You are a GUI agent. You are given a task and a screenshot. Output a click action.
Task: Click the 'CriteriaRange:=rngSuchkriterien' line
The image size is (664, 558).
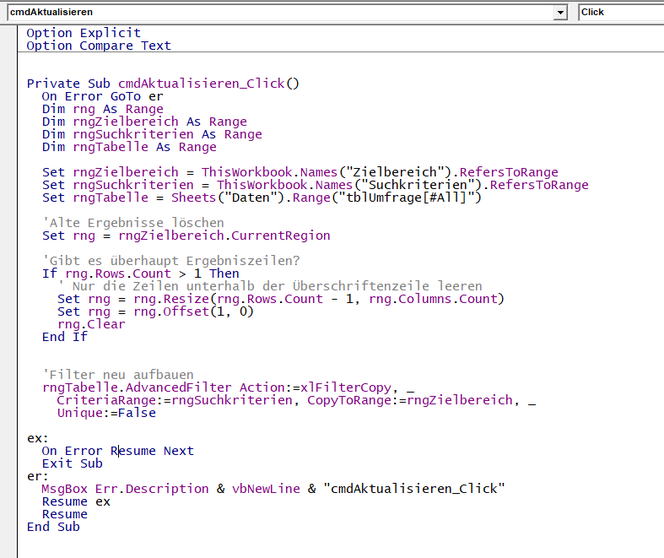[x=296, y=400]
